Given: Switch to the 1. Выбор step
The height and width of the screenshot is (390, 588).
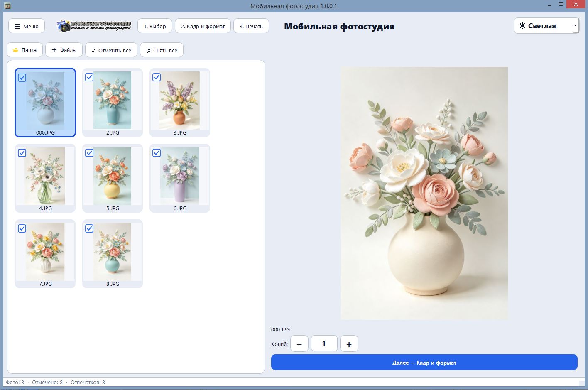Looking at the screenshot, I should (155, 26).
